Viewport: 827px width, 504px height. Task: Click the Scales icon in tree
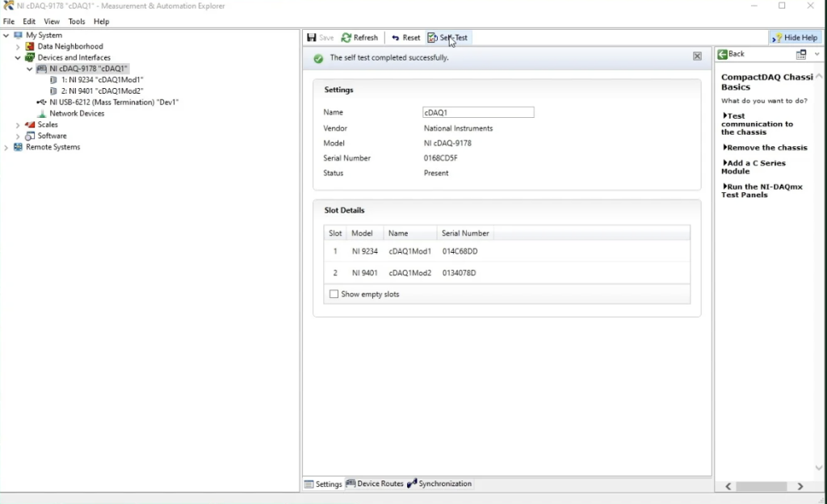click(x=30, y=125)
